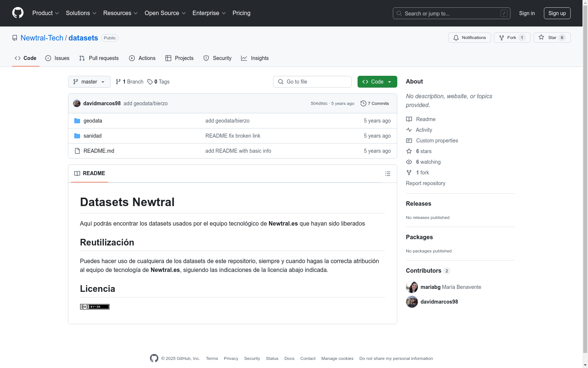Click the datasets repository name link

tap(83, 38)
